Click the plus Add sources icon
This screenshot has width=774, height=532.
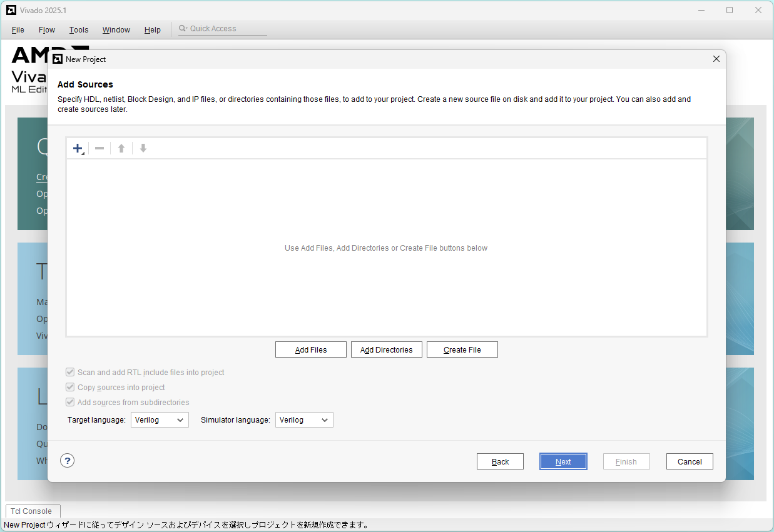pos(78,148)
